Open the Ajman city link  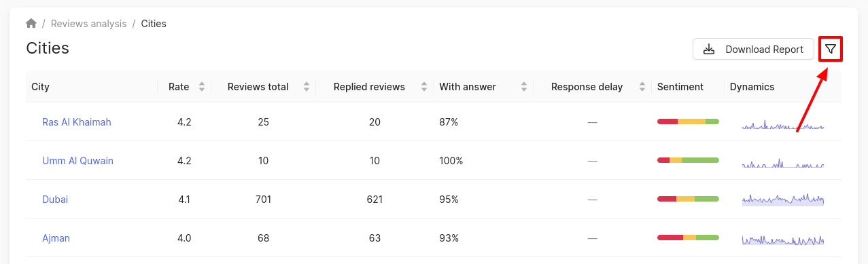(x=56, y=238)
